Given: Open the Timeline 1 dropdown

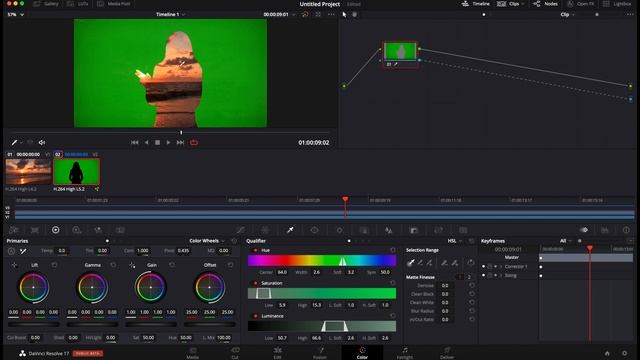Looking at the screenshot, I should [171, 14].
